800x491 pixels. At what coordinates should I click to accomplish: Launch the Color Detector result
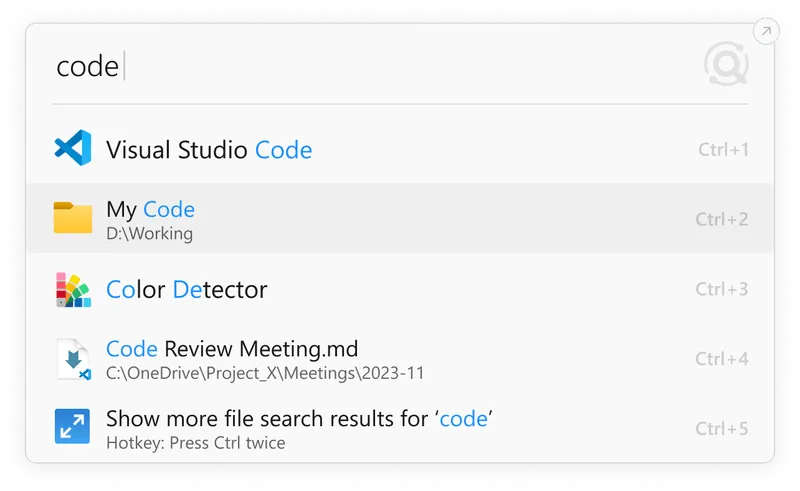tap(400, 289)
